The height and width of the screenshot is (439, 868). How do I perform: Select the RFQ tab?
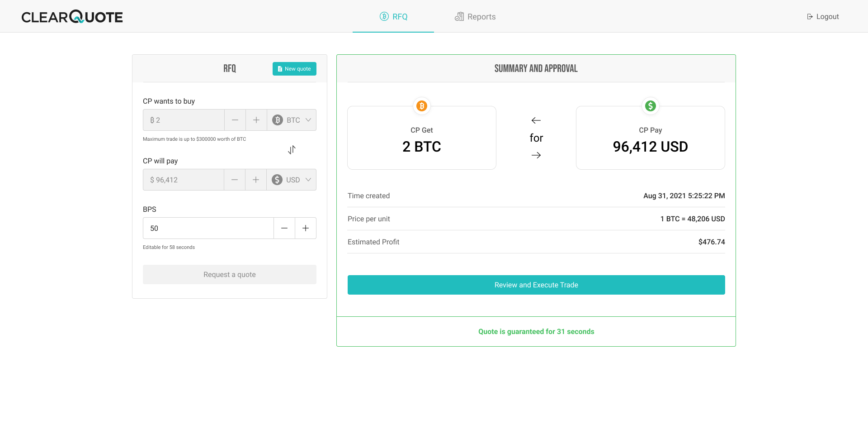393,17
